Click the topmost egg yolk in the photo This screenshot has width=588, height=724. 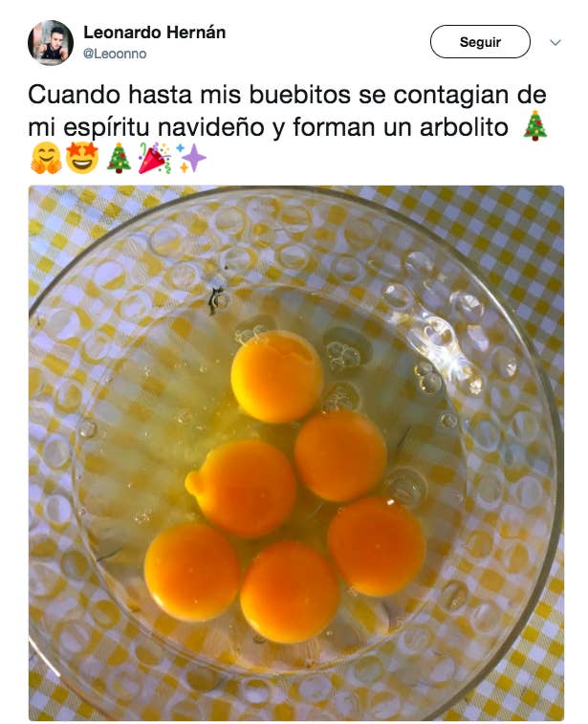point(276,376)
